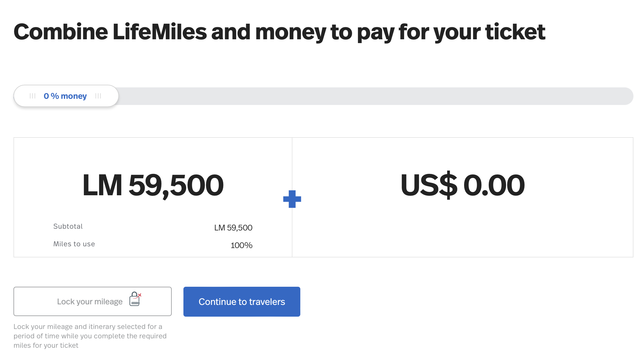Screen dimensions: 644x353
Task: Click the padlock icon in Lock your mileage
Action: click(x=135, y=299)
